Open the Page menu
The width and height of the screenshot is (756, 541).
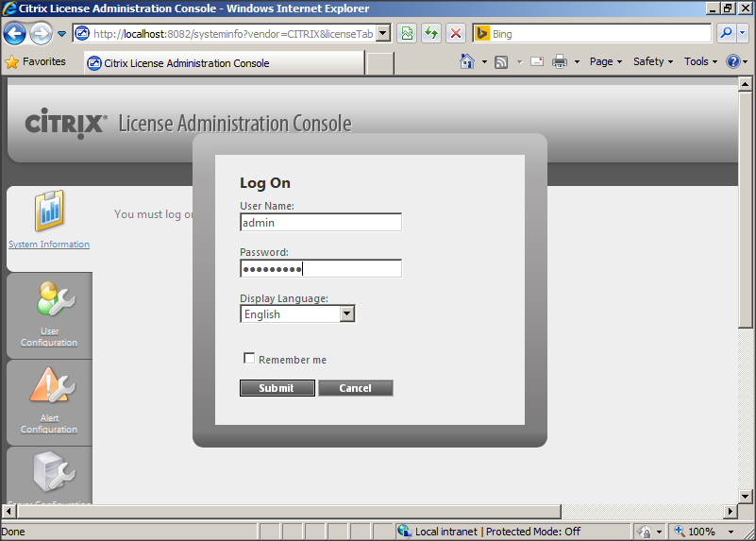(606, 62)
